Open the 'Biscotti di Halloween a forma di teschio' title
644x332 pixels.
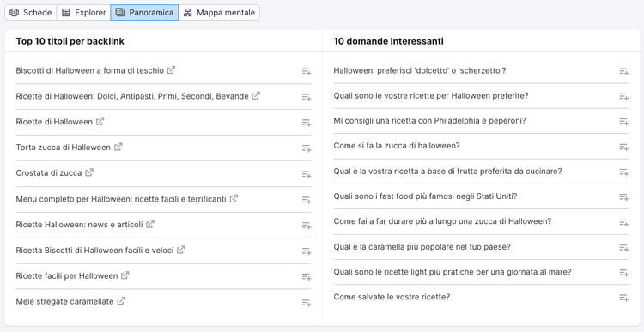coord(90,70)
